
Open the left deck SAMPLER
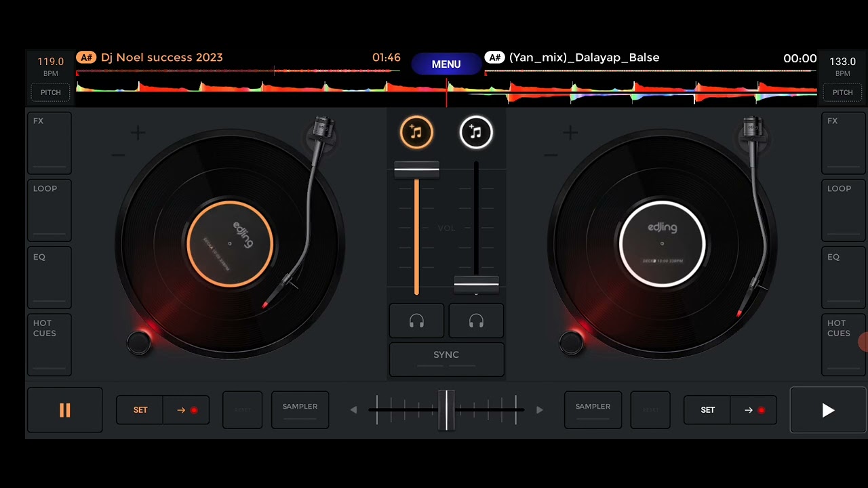(300, 410)
